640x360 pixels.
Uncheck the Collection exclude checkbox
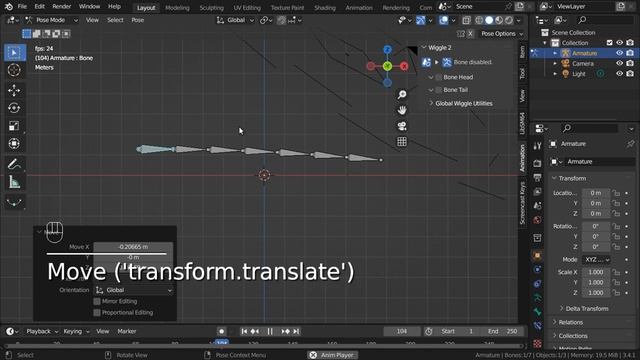click(609, 42)
